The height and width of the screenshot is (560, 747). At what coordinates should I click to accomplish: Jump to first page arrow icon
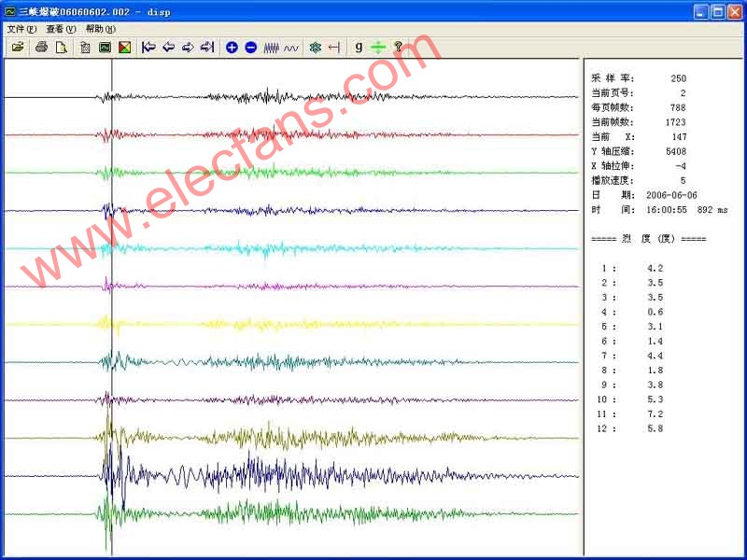(x=148, y=47)
